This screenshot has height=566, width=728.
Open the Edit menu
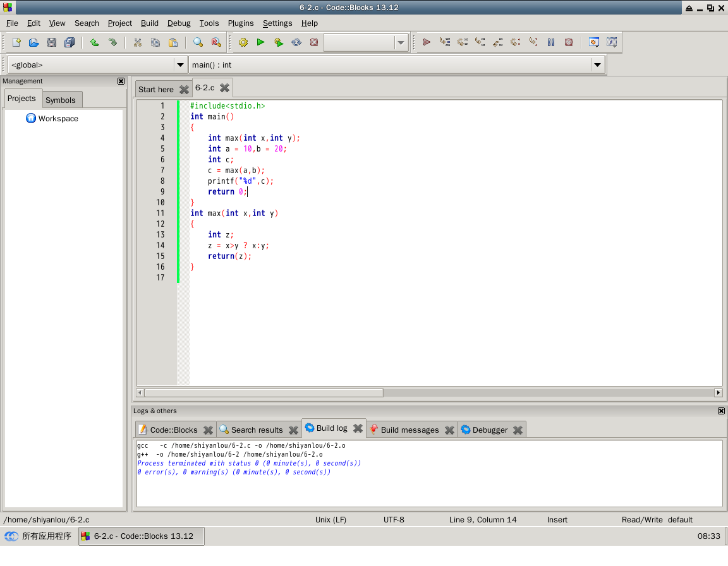(33, 23)
